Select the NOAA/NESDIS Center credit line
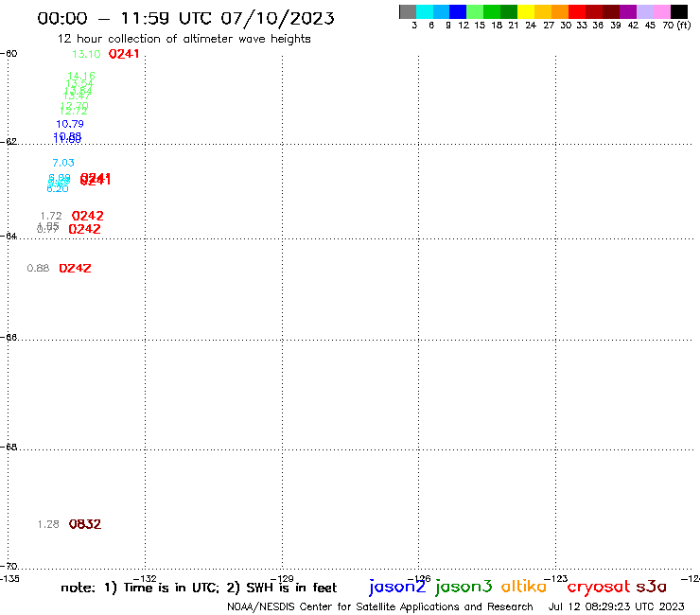 [380, 607]
